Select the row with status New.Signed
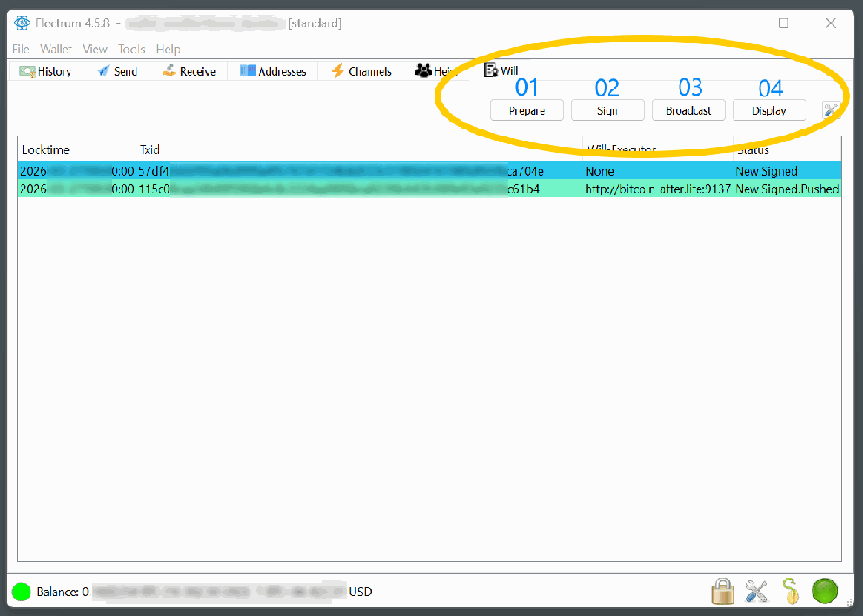 pos(430,170)
